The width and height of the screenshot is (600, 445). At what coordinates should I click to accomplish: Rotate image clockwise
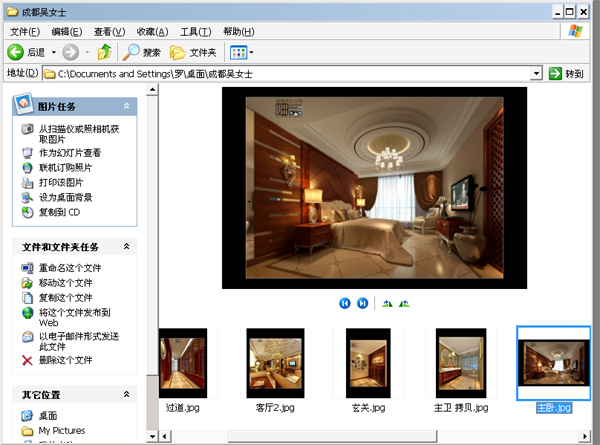tap(387, 304)
